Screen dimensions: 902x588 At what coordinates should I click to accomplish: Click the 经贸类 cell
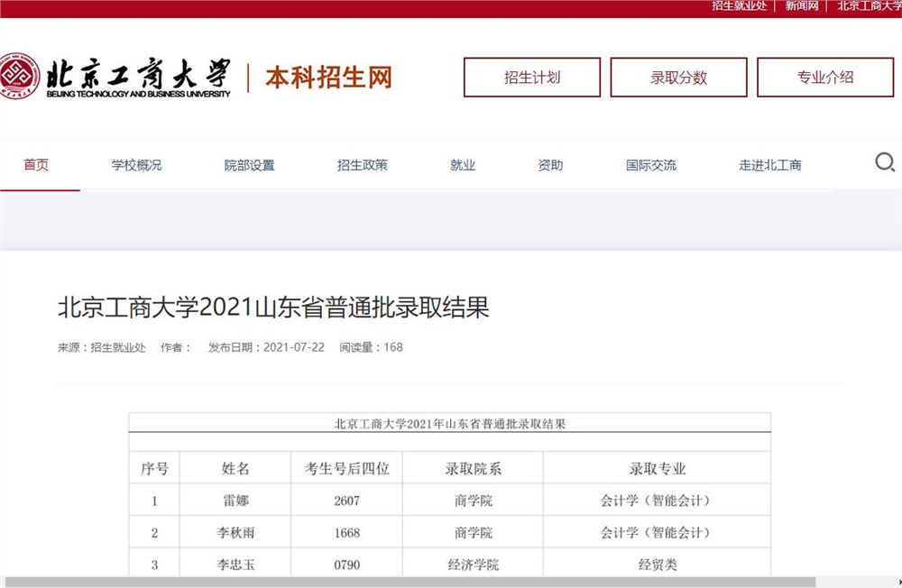657,565
